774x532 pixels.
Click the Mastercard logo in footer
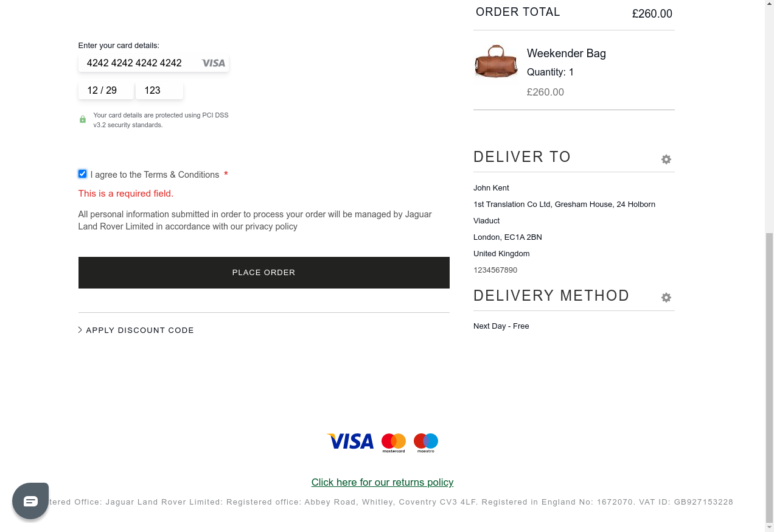click(394, 443)
